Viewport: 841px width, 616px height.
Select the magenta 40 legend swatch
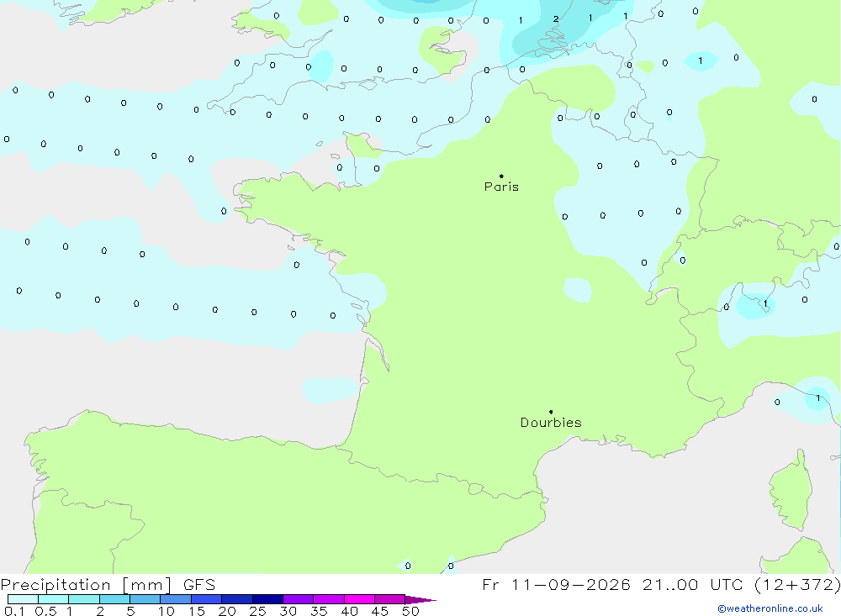pyautogui.click(x=359, y=599)
